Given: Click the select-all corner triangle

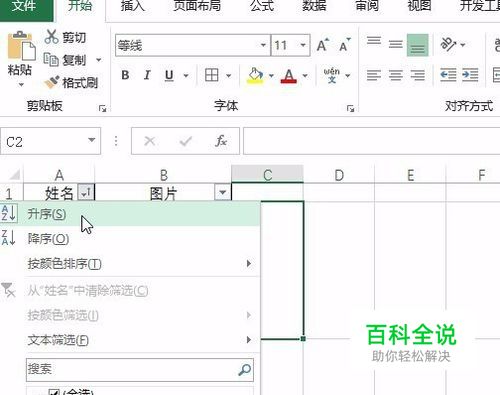Looking at the screenshot, I should 14,175.
